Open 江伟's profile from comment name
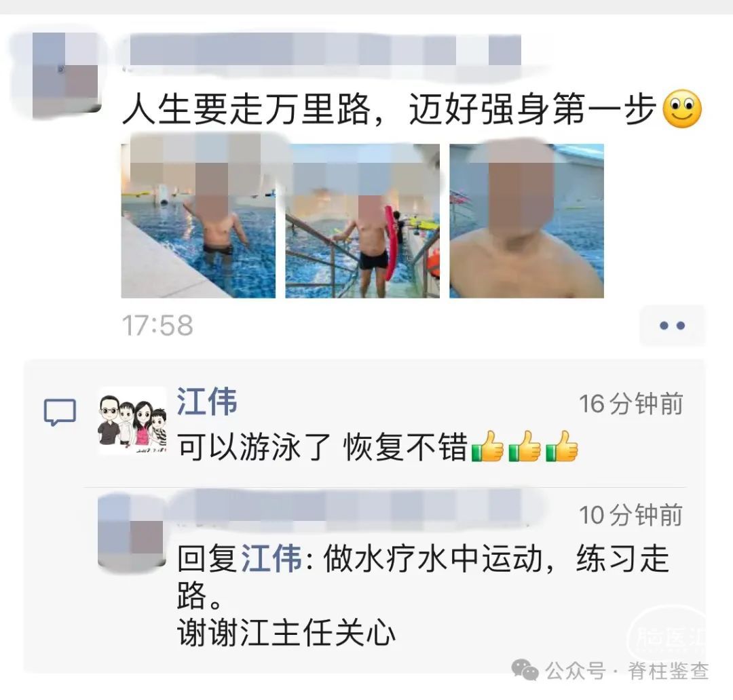 (x=206, y=402)
